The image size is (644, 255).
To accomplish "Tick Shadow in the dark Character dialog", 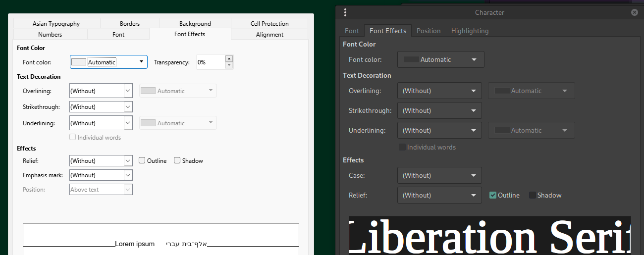I will [533, 195].
